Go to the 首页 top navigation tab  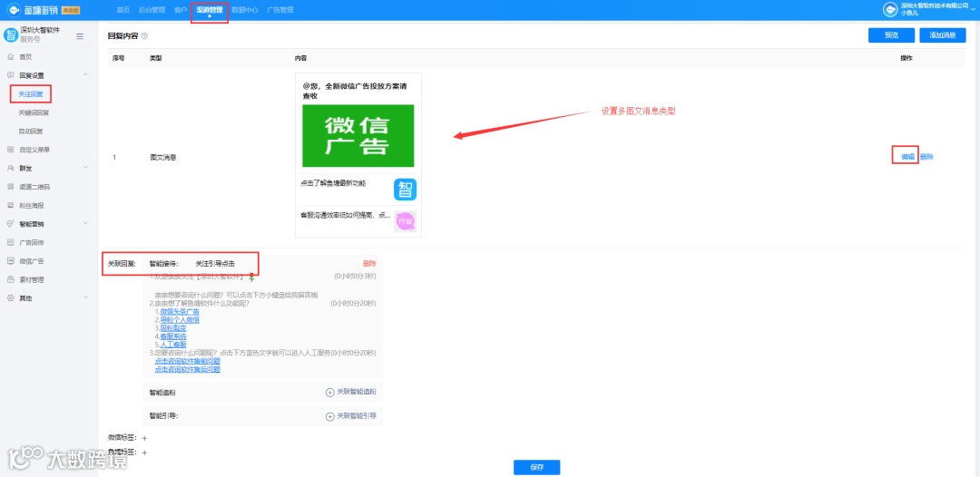[123, 10]
